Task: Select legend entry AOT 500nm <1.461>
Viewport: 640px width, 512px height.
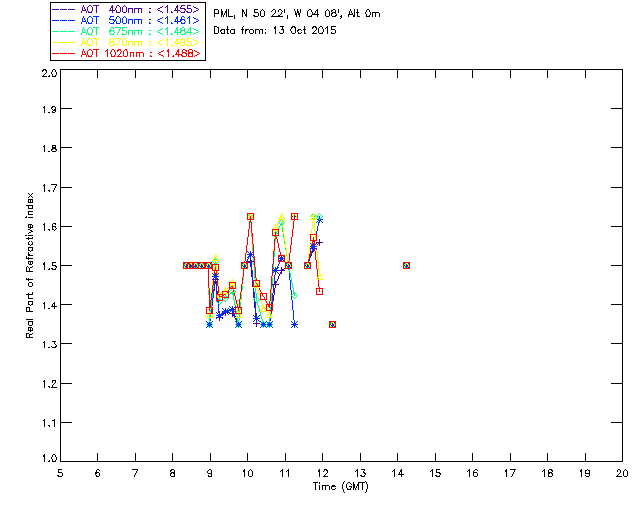Action: [126, 20]
